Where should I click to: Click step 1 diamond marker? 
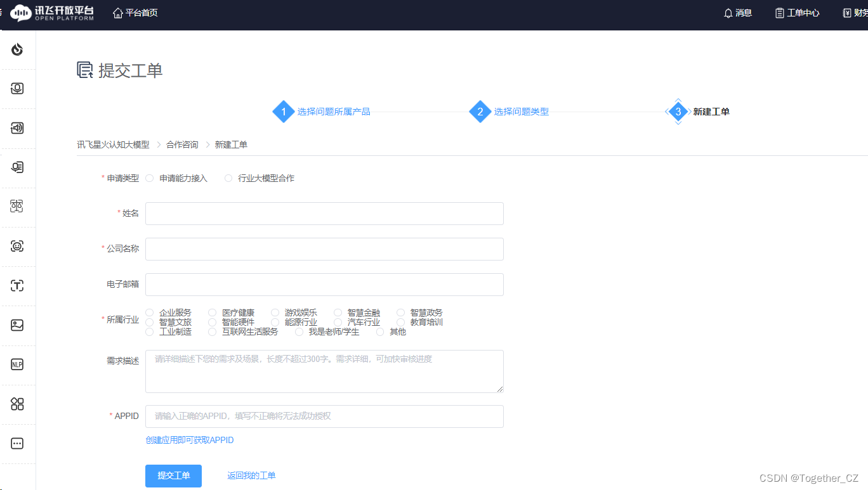tap(284, 112)
